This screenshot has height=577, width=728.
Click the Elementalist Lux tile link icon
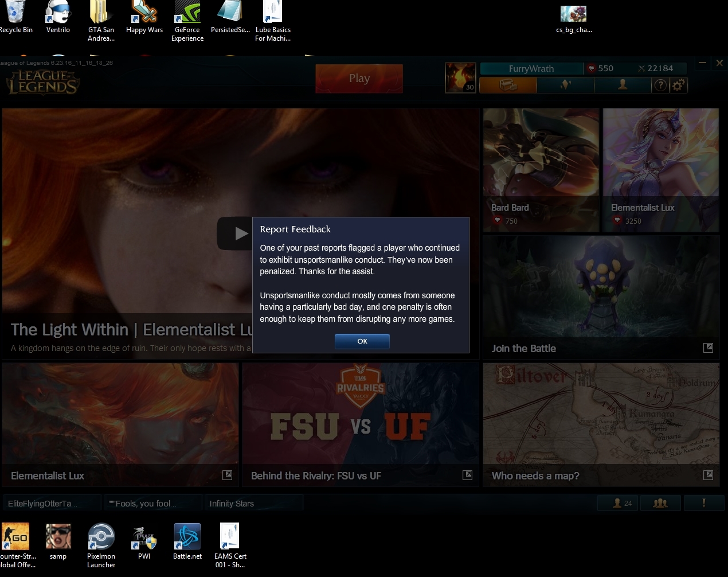[x=228, y=475]
